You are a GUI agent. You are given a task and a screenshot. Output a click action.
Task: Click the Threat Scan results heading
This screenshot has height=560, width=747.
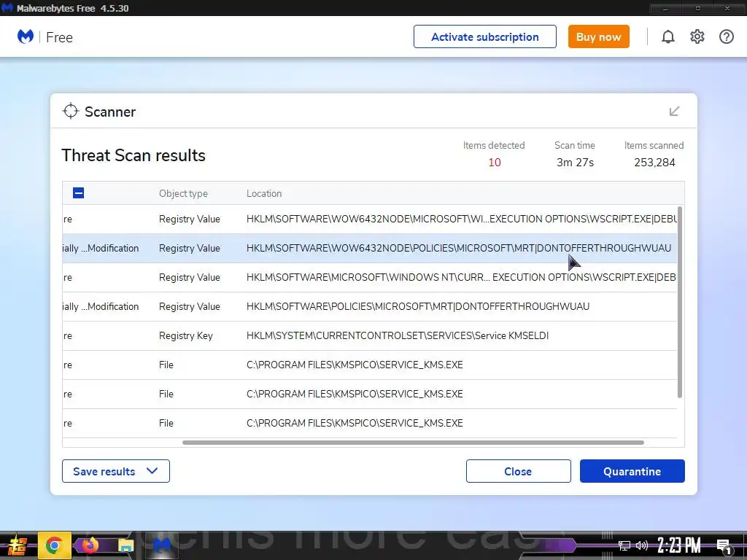[133, 155]
